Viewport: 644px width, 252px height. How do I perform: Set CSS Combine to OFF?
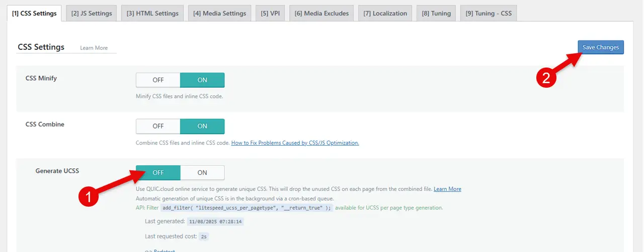point(158,127)
